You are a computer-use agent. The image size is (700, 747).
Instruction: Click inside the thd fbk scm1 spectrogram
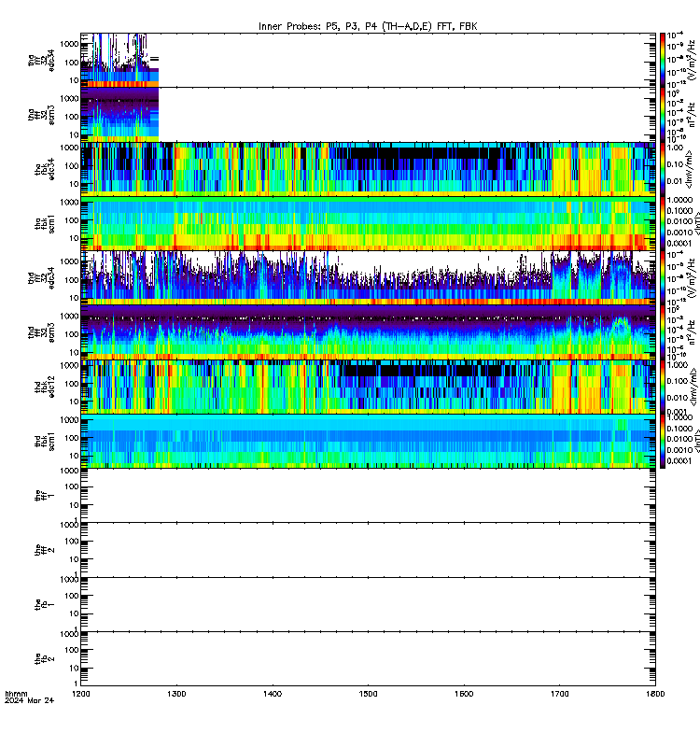(x=368, y=441)
